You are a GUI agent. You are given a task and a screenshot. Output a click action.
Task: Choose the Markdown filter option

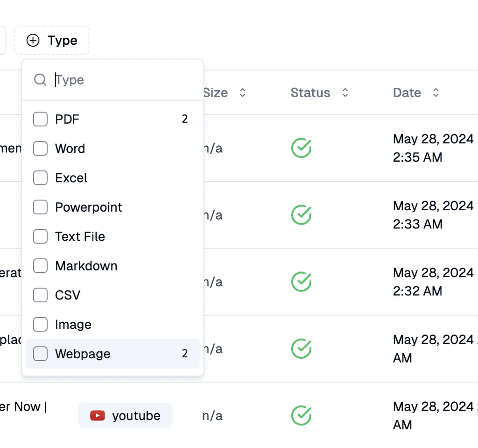(x=86, y=266)
